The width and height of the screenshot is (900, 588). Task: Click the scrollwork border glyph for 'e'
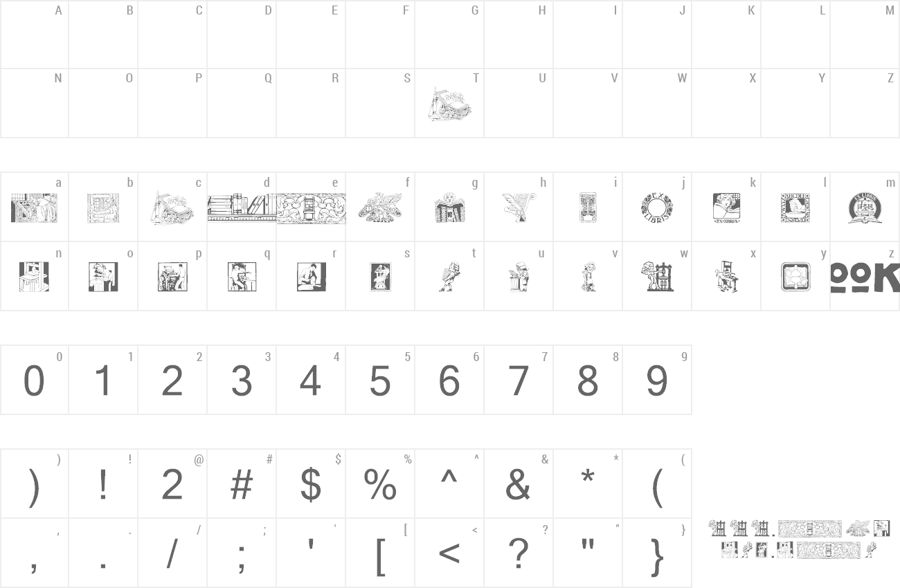pyautogui.click(x=312, y=208)
